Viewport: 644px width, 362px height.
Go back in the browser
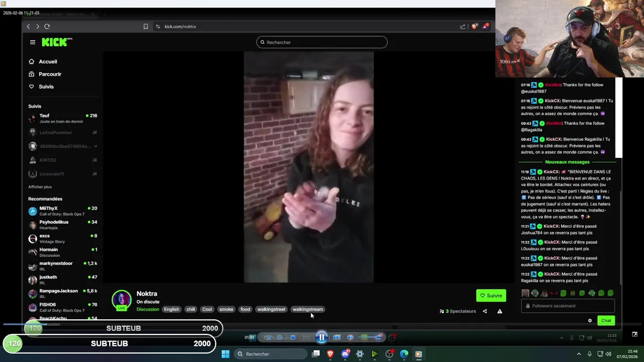pyautogui.click(x=28, y=27)
